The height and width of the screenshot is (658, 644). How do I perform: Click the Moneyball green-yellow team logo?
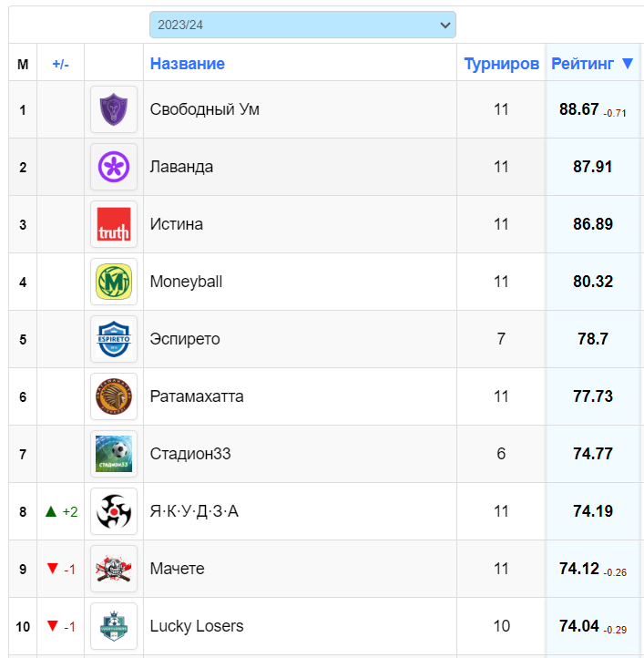tap(114, 282)
